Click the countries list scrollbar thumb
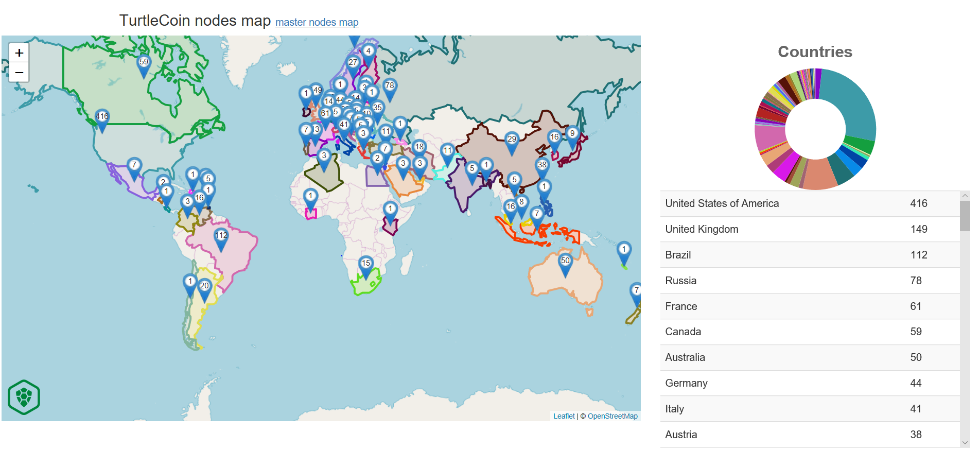 click(x=965, y=216)
